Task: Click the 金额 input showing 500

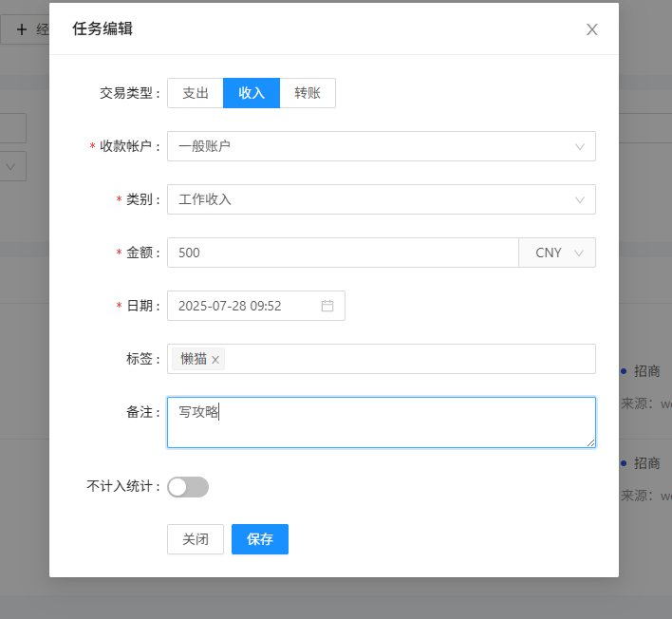Action: coord(343,253)
